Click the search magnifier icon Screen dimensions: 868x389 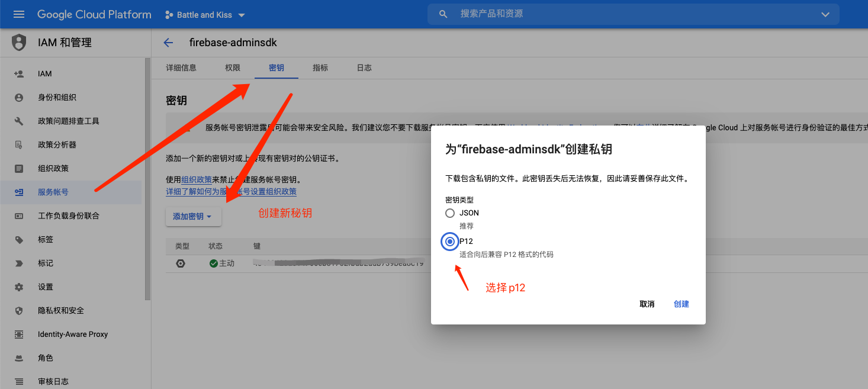click(443, 14)
